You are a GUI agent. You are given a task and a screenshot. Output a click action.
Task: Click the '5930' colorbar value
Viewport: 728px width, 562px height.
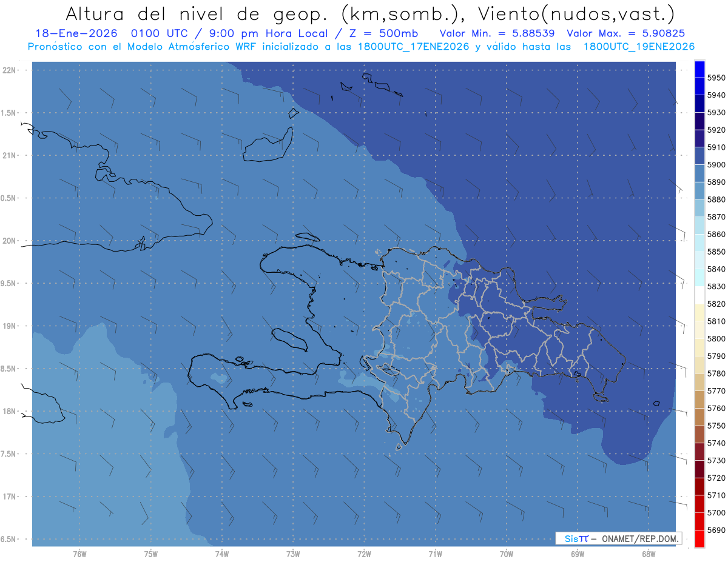click(x=716, y=113)
